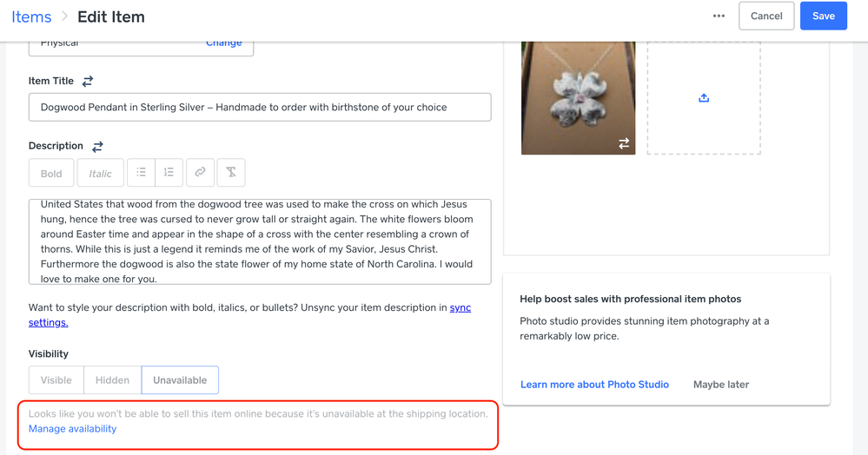Set visibility to Visible
This screenshot has width=868, height=455.
(x=56, y=380)
